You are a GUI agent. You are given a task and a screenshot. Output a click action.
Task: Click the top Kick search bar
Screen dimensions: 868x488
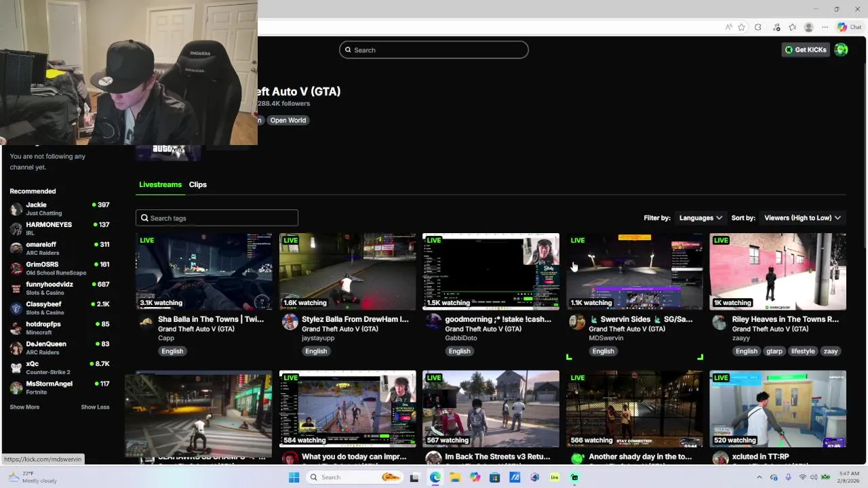point(434,49)
